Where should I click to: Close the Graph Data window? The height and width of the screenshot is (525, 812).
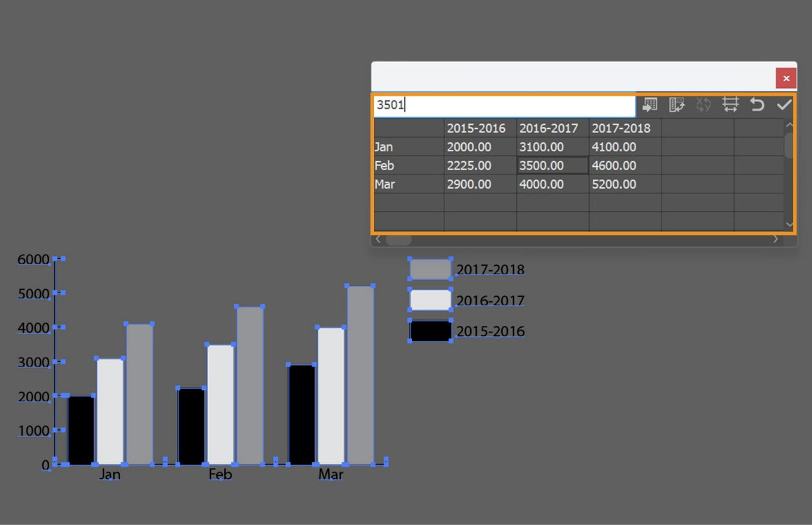coord(786,78)
